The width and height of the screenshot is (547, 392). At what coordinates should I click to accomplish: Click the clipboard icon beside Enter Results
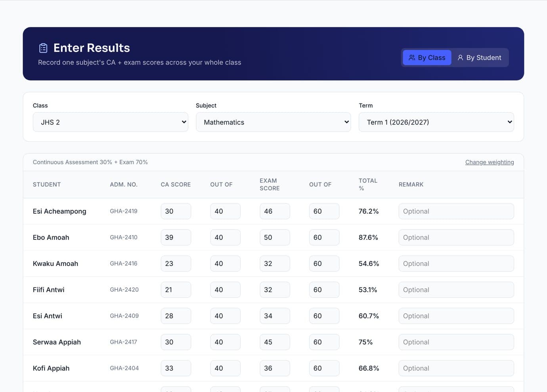tap(43, 48)
